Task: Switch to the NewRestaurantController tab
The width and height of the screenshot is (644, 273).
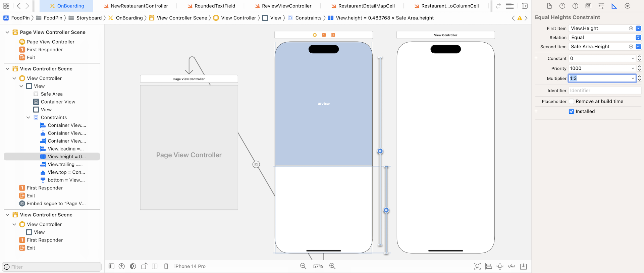Action: [139, 6]
